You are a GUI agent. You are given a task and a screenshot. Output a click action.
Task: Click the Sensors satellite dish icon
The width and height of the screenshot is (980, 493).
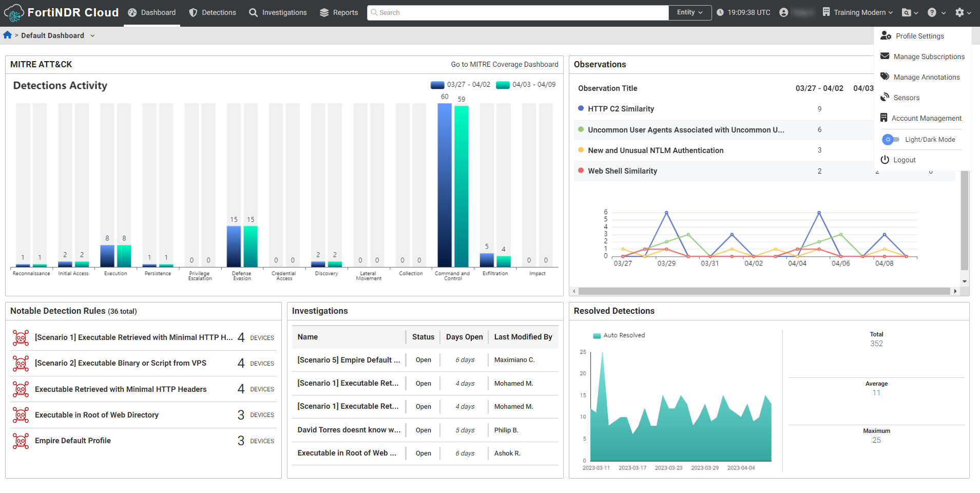point(885,98)
